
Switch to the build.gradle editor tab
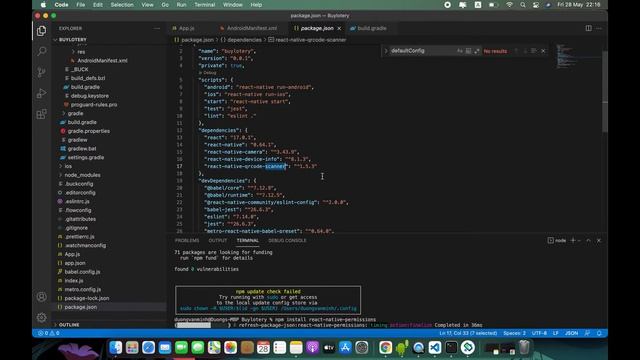click(x=371, y=29)
